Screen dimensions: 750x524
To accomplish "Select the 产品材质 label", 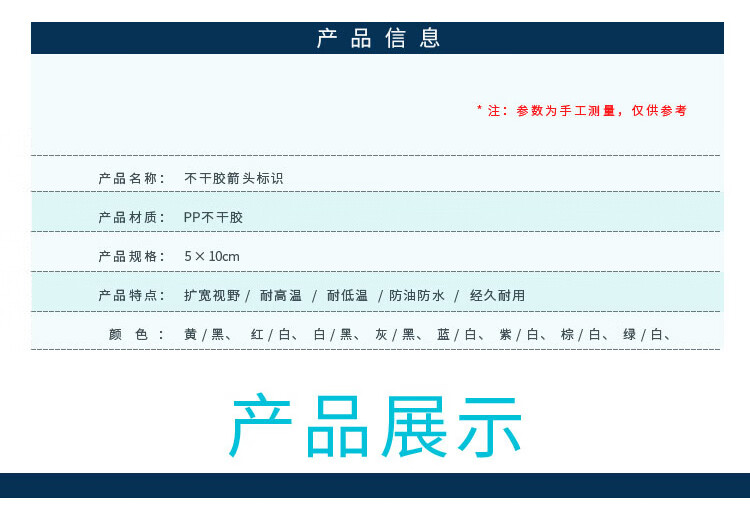I will pos(131,217).
